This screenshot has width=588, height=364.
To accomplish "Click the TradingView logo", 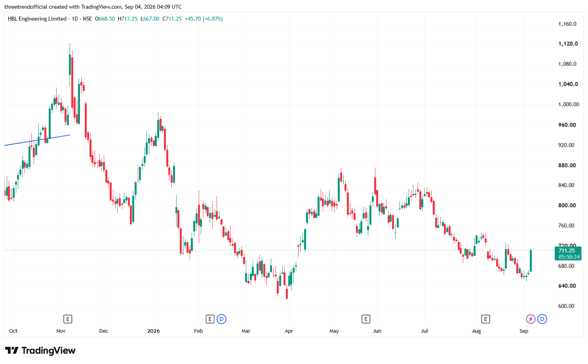I will tap(40, 351).
